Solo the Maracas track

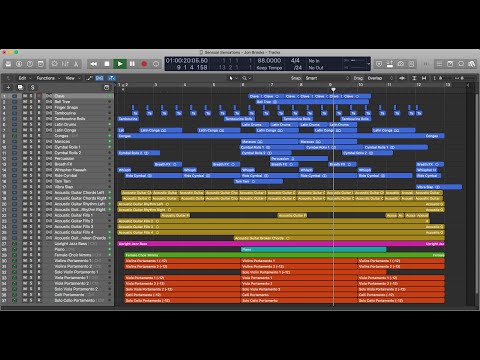(x=31, y=141)
